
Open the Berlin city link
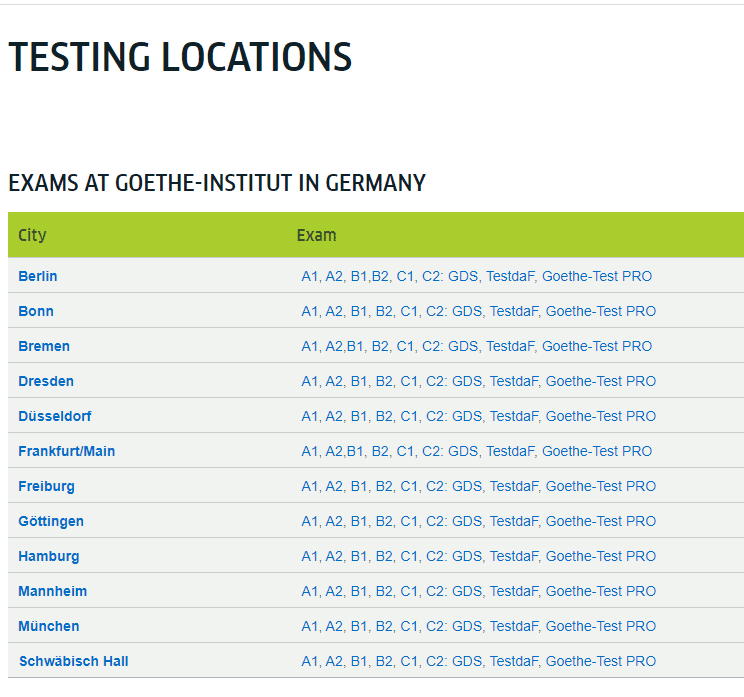pyautogui.click(x=37, y=276)
